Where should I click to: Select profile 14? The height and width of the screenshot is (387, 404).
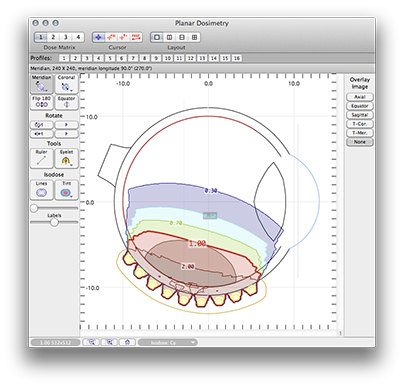pos(214,58)
